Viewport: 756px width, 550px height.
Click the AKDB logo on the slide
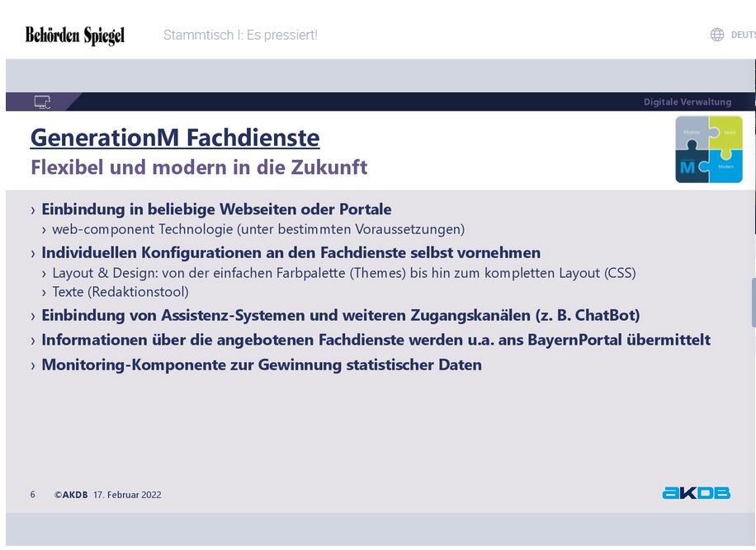pos(696,493)
